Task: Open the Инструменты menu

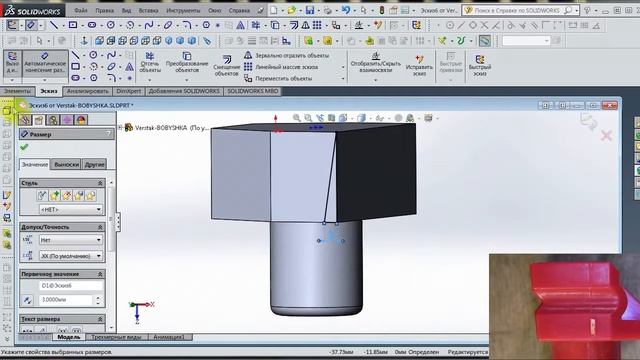Action: point(183,10)
